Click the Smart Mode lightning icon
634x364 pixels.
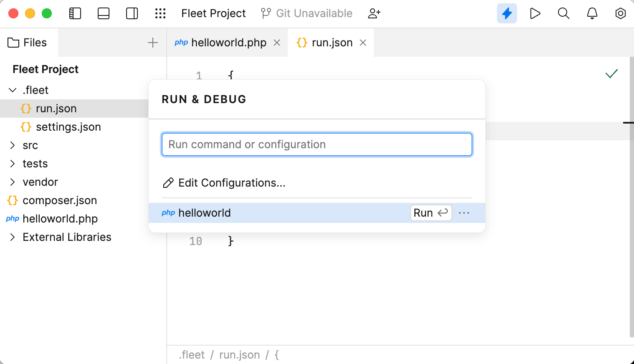click(x=507, y=13)
